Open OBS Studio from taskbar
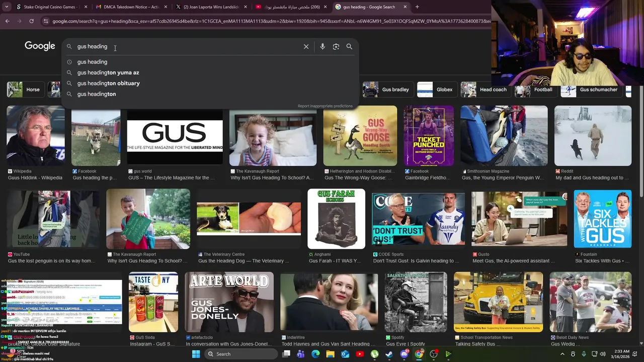 click(434, 354)
